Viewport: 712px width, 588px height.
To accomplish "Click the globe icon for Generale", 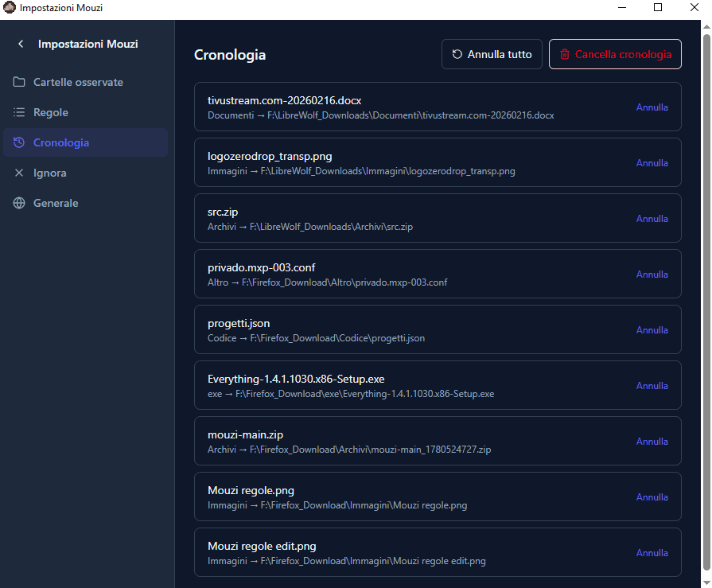I will point(19,203).
